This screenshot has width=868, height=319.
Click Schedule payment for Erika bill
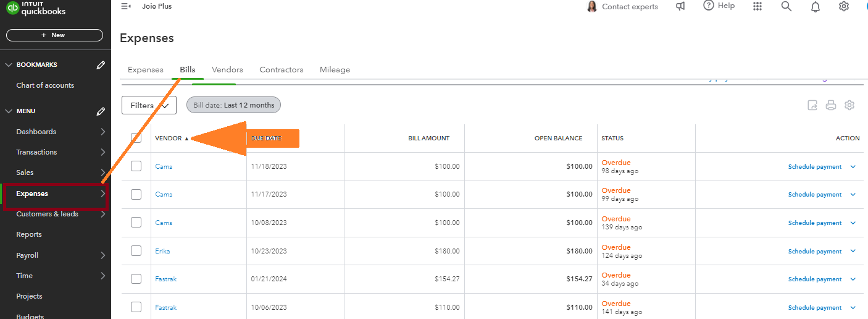814,251
